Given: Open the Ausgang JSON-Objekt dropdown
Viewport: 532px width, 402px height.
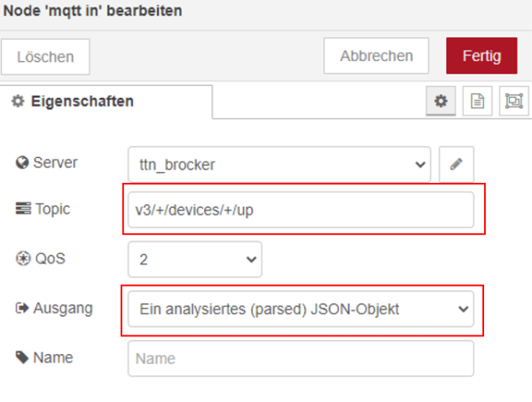Looking at the screenshot, I should point(301,309).
